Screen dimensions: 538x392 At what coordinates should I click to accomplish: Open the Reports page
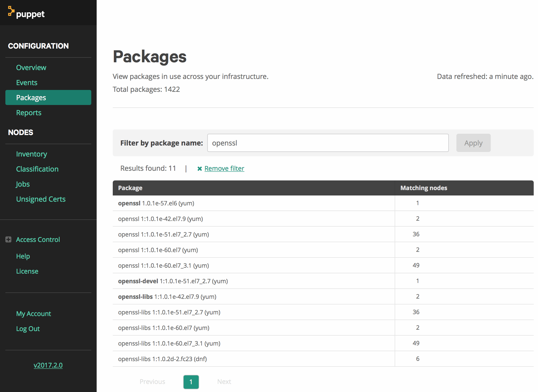[x=29, y=112]
